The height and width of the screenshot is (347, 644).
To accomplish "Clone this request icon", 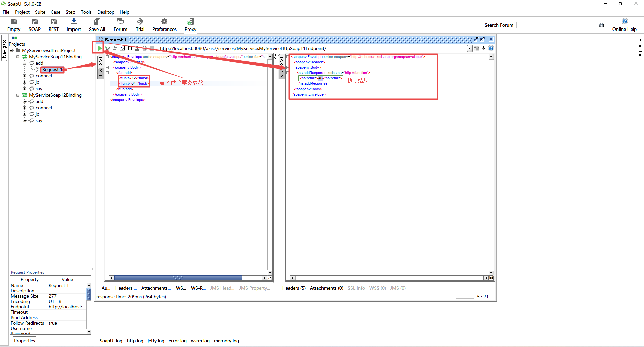I will pos(137,48).
